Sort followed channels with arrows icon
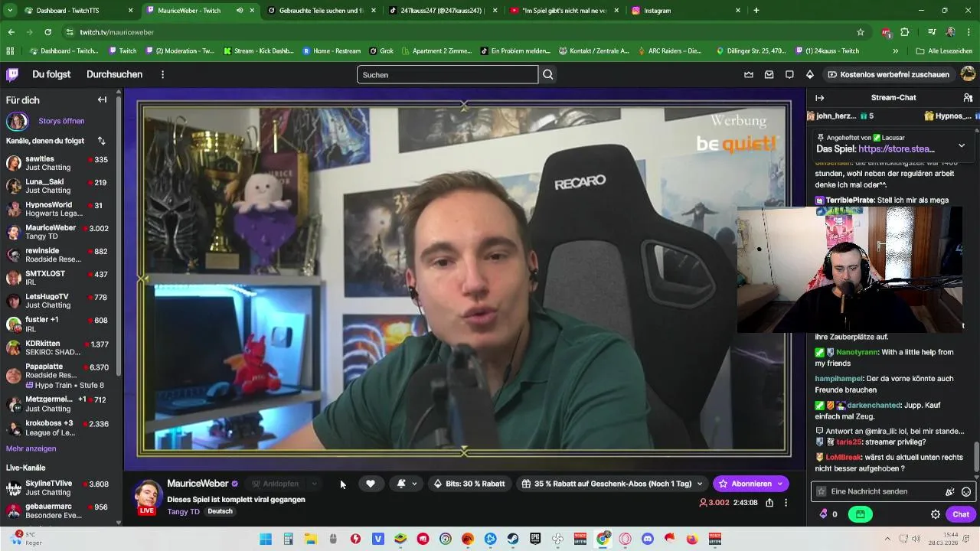The height and width of the screenshot is (551, 980). pyautogui.click(x=101, y=141)
